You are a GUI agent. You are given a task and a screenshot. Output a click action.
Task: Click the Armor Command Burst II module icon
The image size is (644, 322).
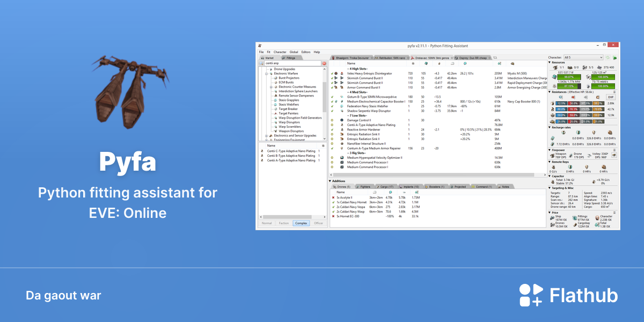click(341, 87)
